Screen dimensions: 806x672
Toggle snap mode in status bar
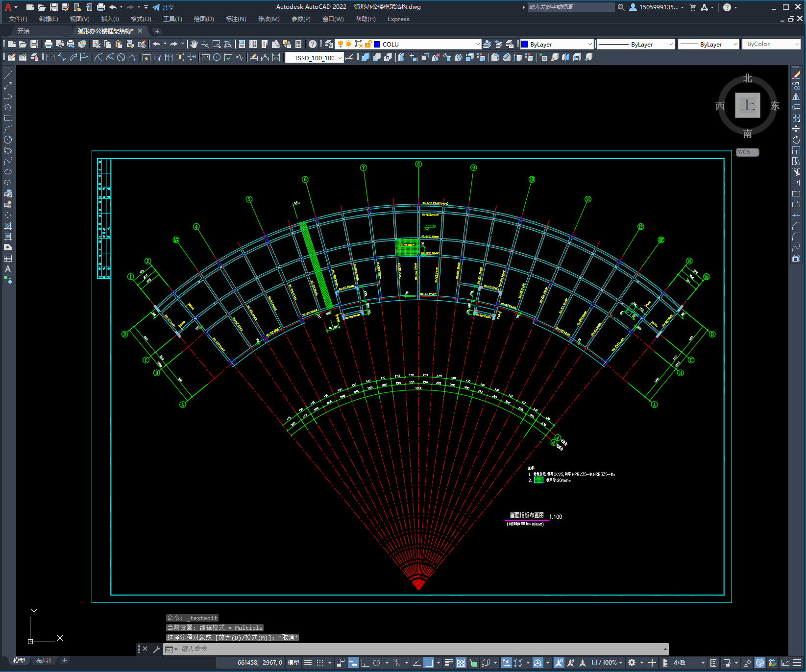[320, 663]
